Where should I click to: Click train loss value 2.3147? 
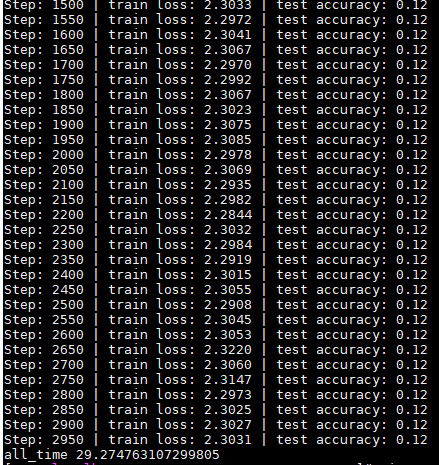pos(228,380)
